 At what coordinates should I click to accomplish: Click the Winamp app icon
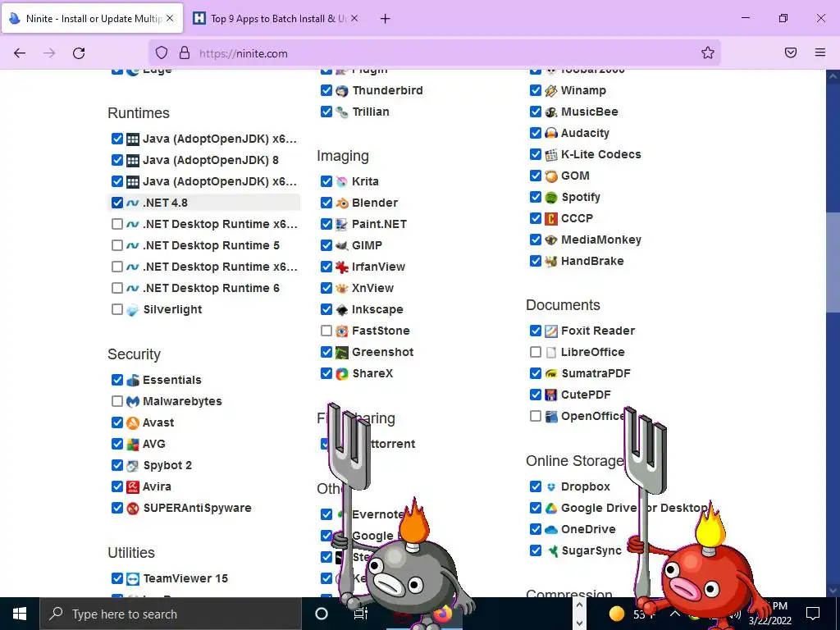(551, 90)
